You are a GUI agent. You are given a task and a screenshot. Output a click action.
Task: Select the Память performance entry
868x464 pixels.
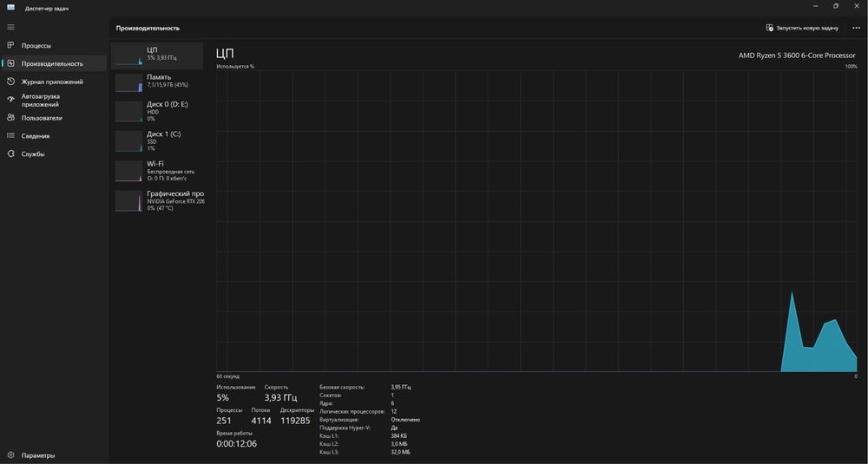tap(157, 82)
